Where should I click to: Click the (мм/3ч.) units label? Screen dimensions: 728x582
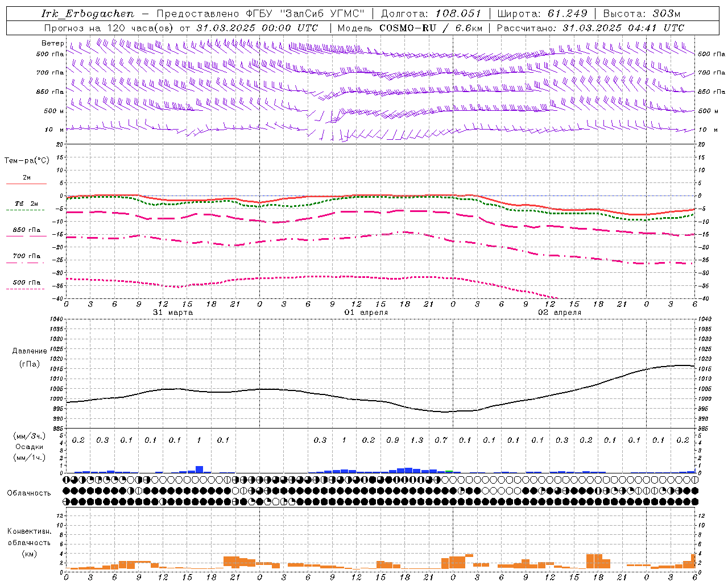pyautogui.click(x=30, y=436)
